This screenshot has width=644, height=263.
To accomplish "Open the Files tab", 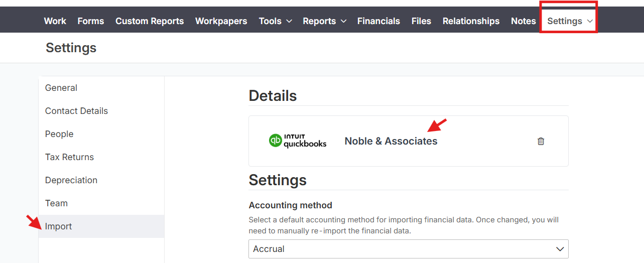I will coord(421,21).
